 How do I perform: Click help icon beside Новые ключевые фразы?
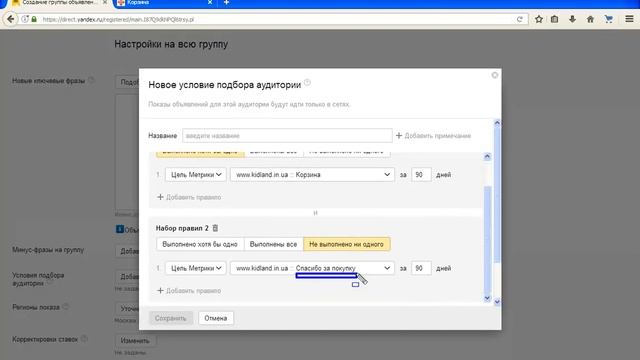[x=91, y=80]
